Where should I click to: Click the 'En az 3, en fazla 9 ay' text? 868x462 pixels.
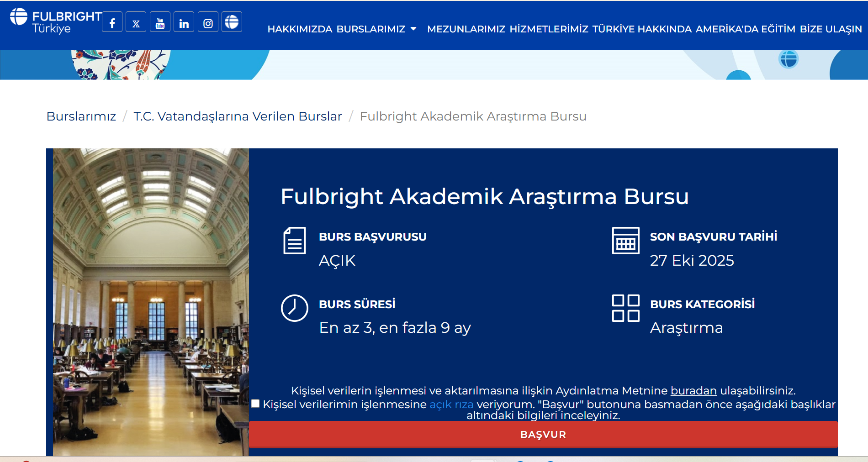coord(395,328)
